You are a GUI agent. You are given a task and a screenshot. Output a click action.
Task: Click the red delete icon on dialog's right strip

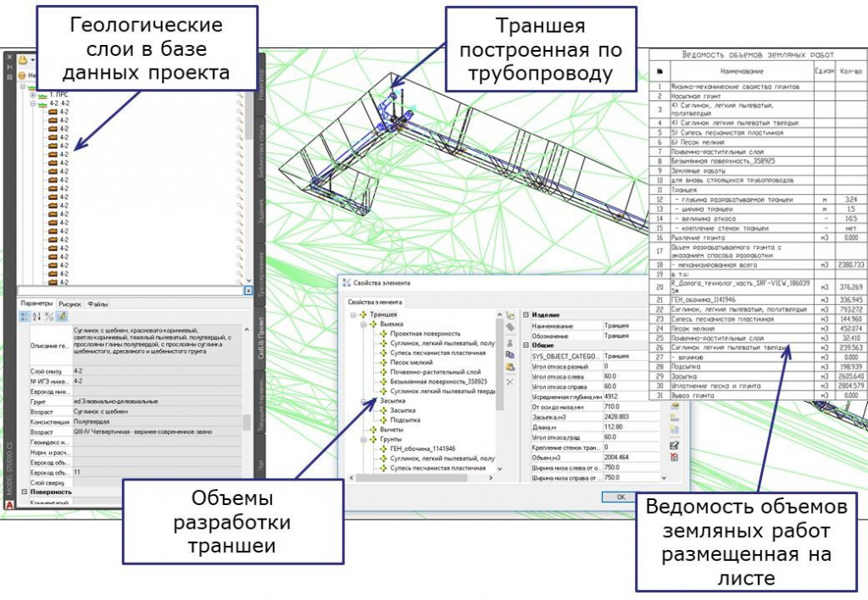tap(674, 457)
